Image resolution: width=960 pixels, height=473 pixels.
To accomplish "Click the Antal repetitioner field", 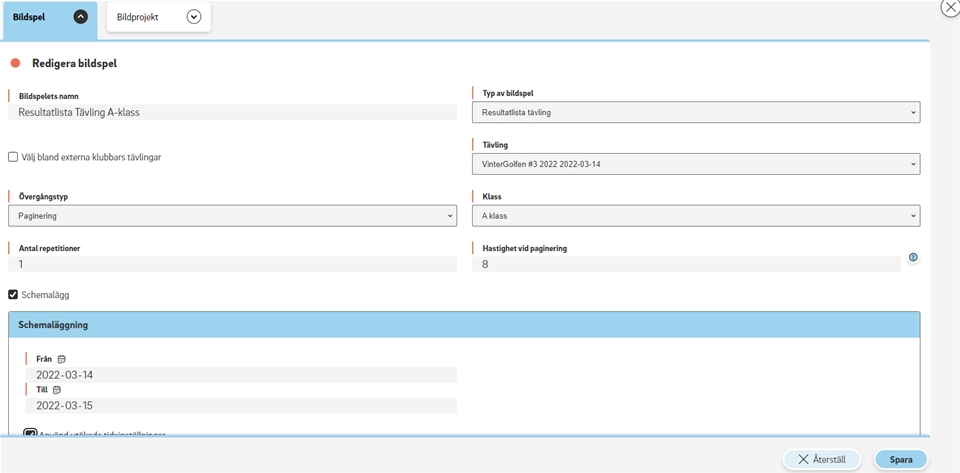I will (x=232, y=265).
